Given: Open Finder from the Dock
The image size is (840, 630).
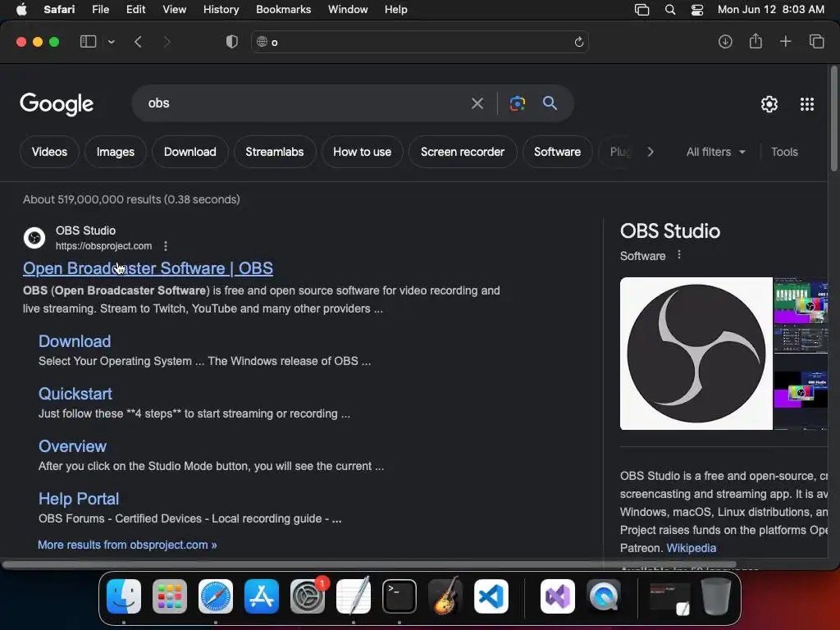Looking at the screenshot, I should [x=124, y=596].
